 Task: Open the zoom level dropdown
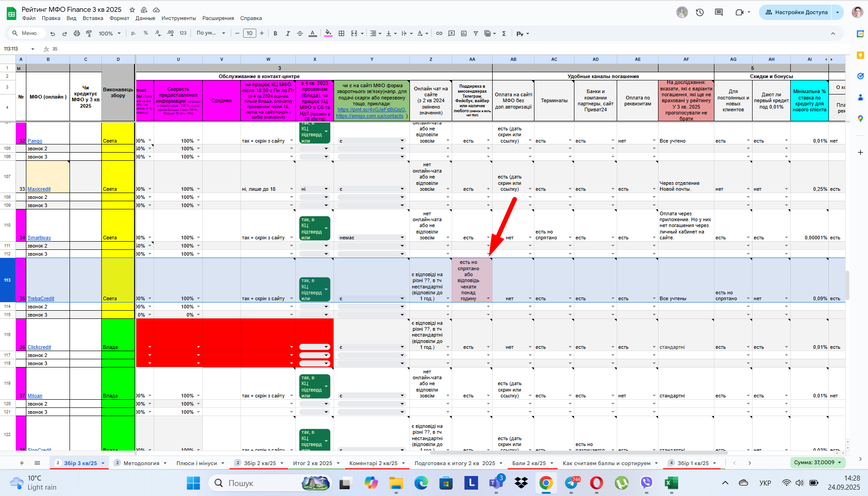point(110,33)
